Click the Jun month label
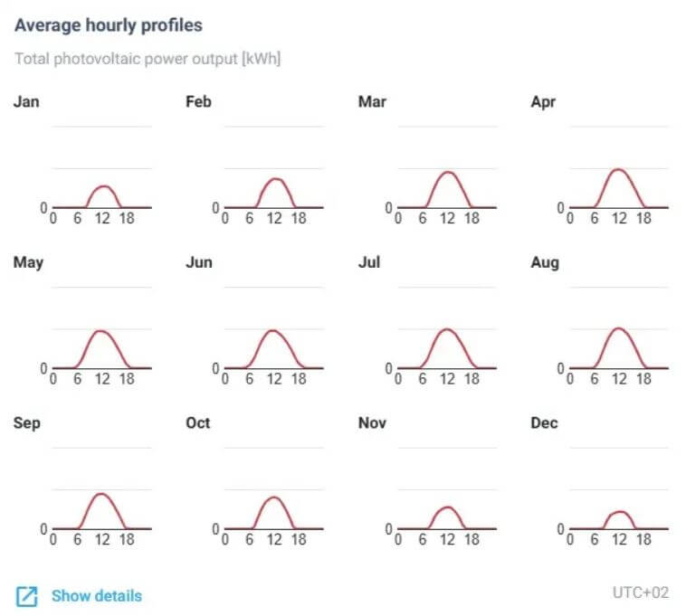Viewport: 686px width, 616px height. point(199,262)
